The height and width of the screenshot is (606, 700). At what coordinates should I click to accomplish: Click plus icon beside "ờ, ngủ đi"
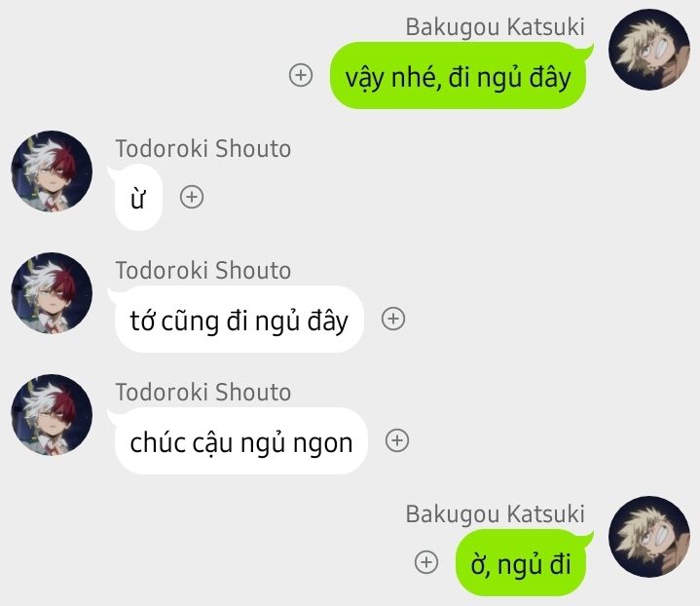(x=426, y=562)
